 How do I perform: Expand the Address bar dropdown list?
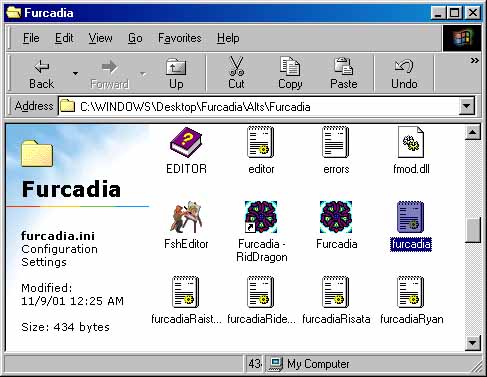466,106
